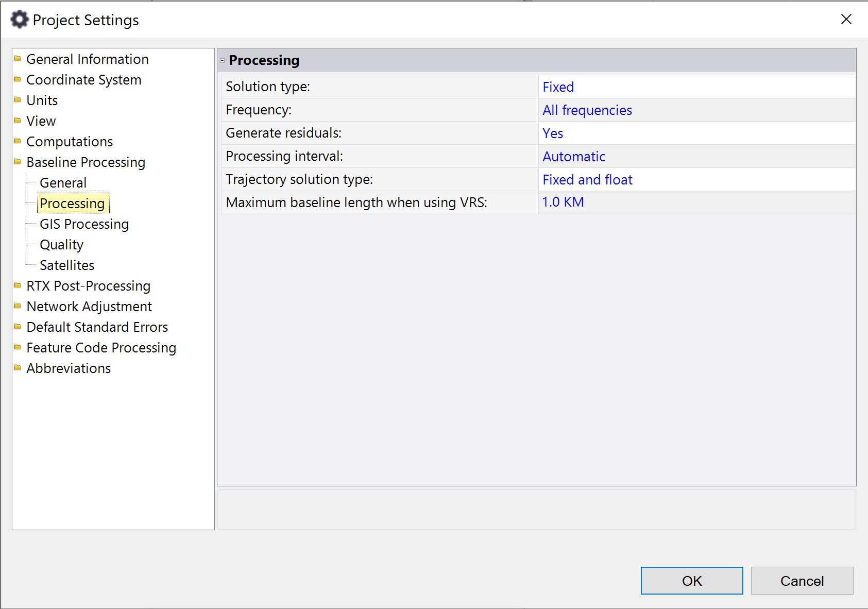Viewport: 868px width, 609px height.
Task: Click the folder icon beside Units
Action: (18, 100)
